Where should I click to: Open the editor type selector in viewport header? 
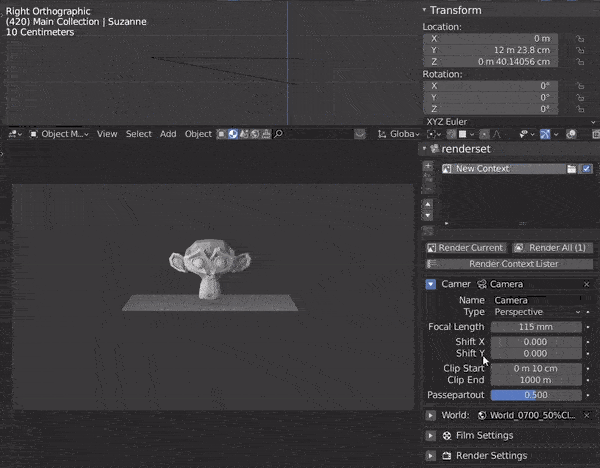tap(15, 134)
